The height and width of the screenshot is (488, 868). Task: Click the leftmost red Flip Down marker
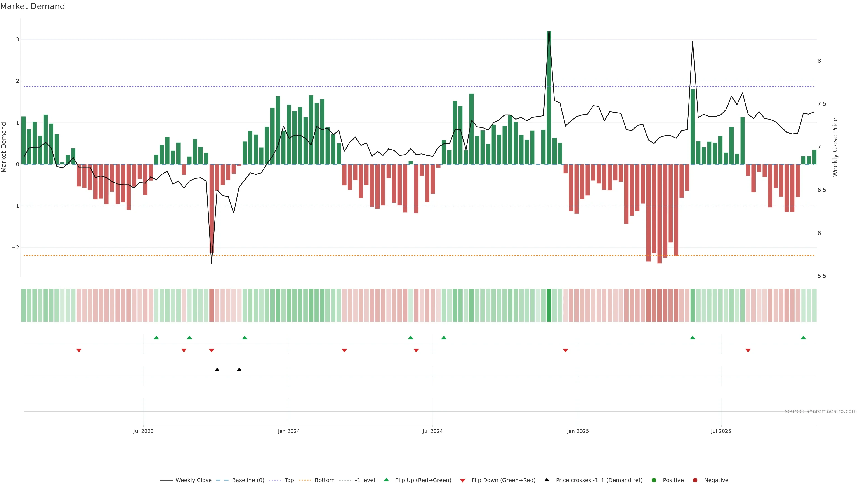tap(79, 351)
